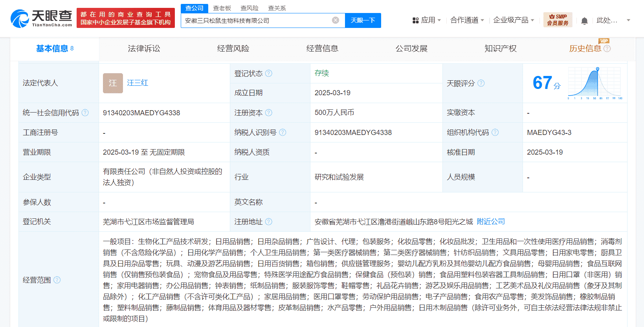This screenshot has height=327, width=644.
Task: Click help icon beside 组织机构代码
Action: point(495,133)
